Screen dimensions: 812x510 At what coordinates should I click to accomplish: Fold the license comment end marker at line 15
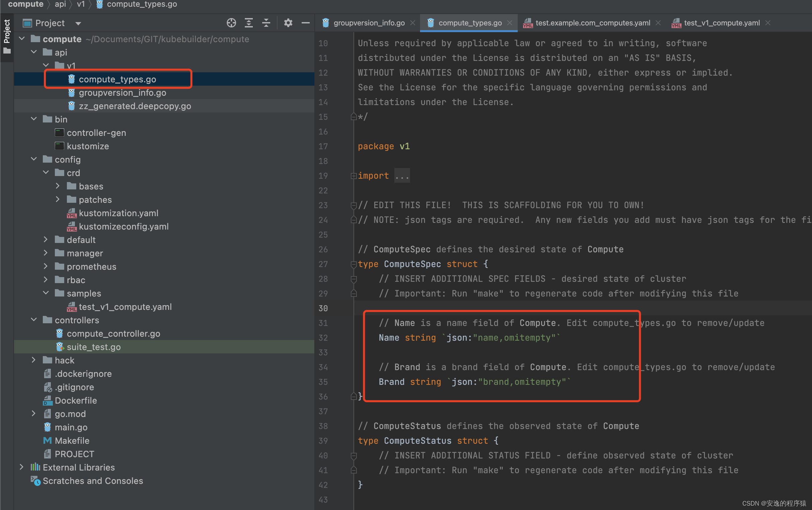pos(353,117)
